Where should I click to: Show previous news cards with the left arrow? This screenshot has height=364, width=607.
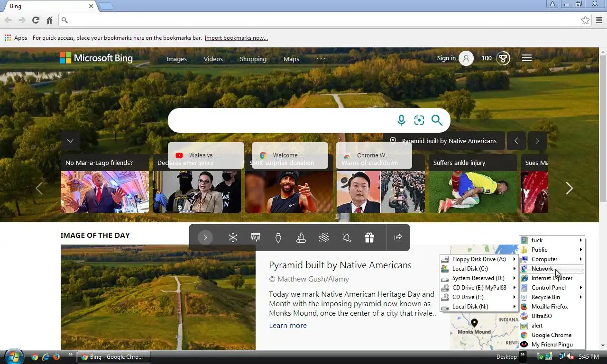(x=39, y=188)
